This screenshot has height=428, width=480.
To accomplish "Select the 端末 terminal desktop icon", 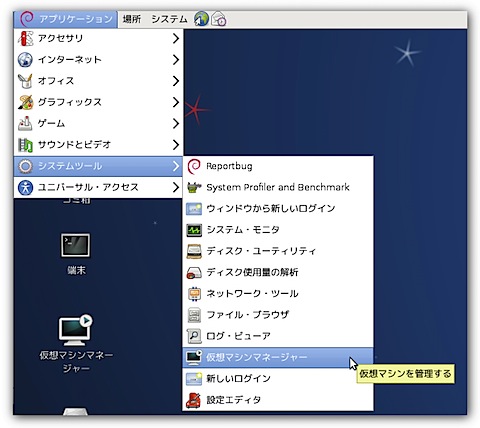I will point(75,245).
